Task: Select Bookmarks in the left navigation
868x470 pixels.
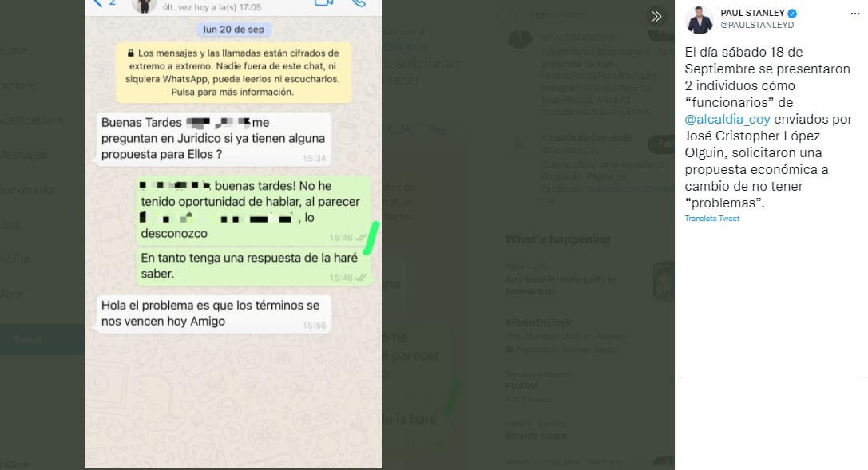Action: pos(27,190)
